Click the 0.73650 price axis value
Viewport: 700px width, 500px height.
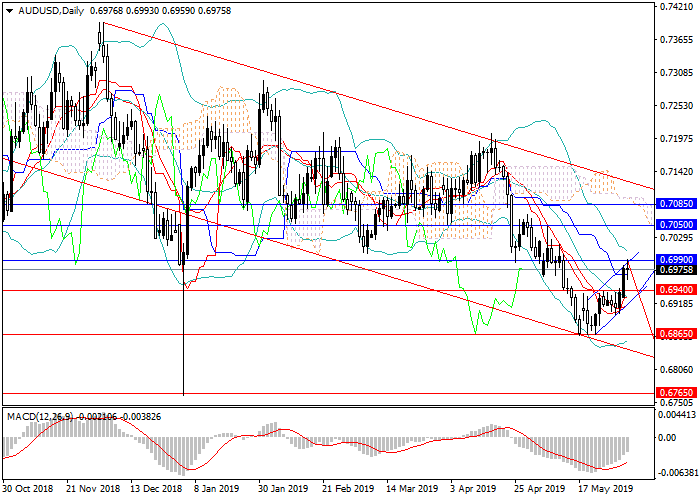[x=678, y=42]
